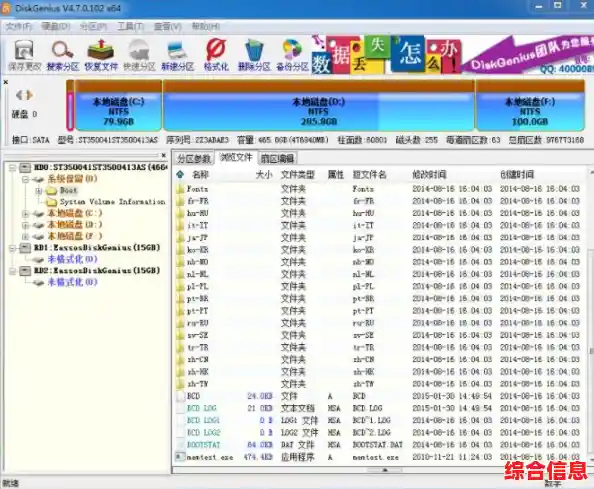Select the zh-CN folder icon

(x=180, y=359)
